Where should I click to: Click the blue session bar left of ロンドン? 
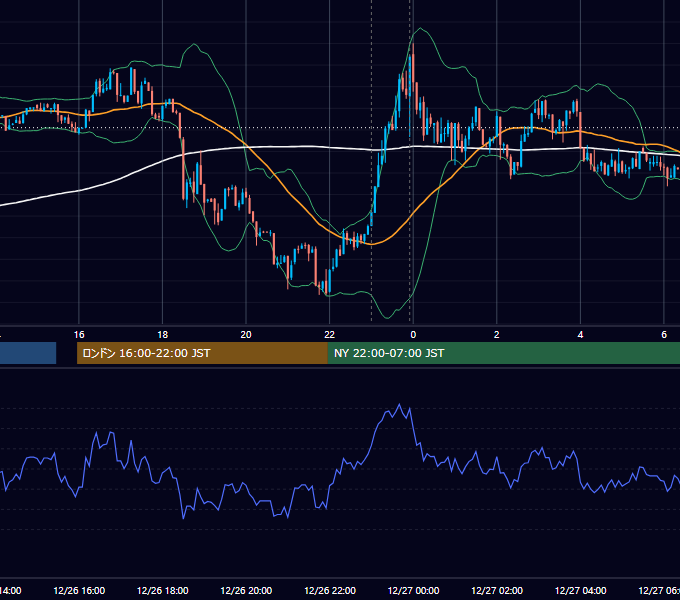(28, 353)
